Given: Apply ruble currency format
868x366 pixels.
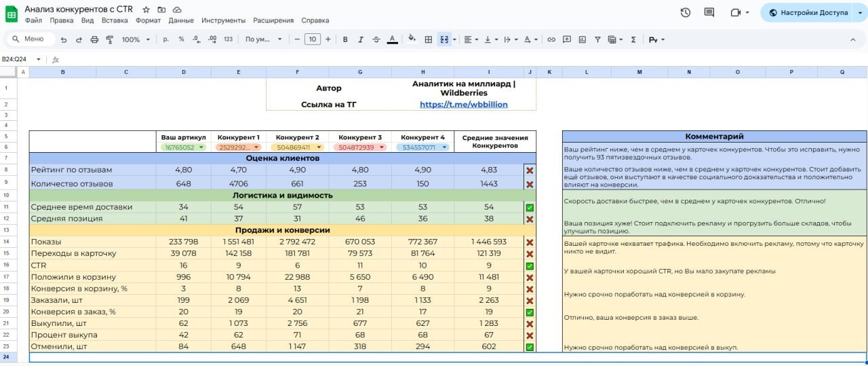Looking at the screenshot, I should (x=166, y=39).
